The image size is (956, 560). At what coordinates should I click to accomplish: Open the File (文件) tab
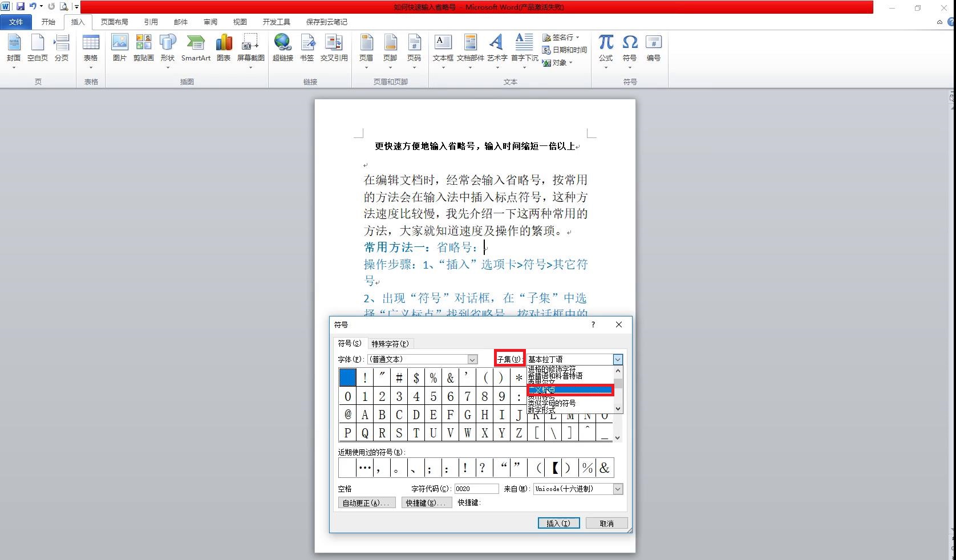coord(16,22)
